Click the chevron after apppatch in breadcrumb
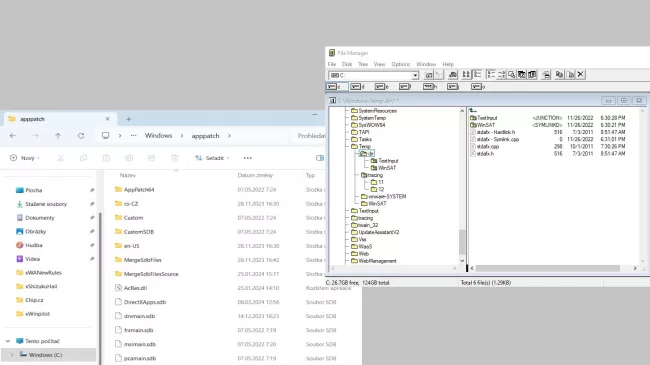 (x=229, y=136)
